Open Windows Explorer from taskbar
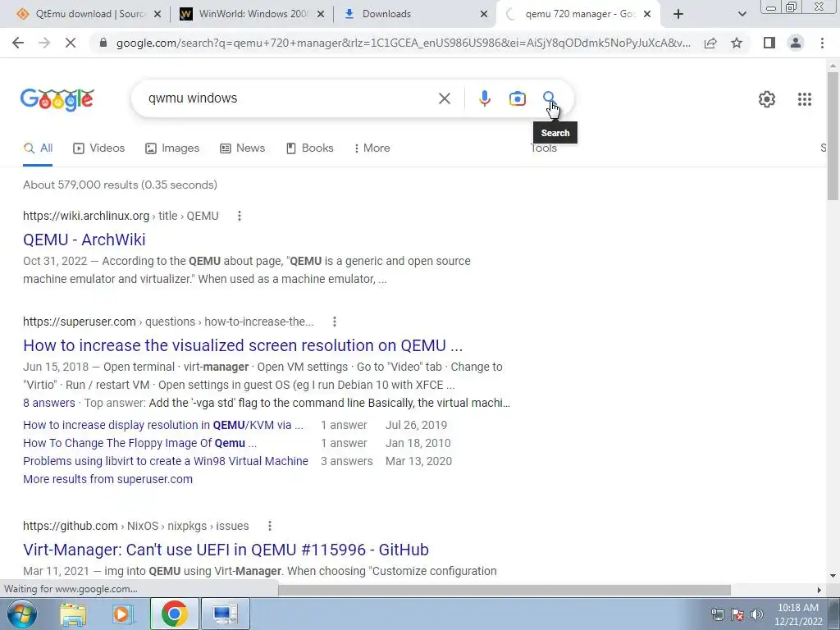Screen dimensions: 840x630 [73, 614]
